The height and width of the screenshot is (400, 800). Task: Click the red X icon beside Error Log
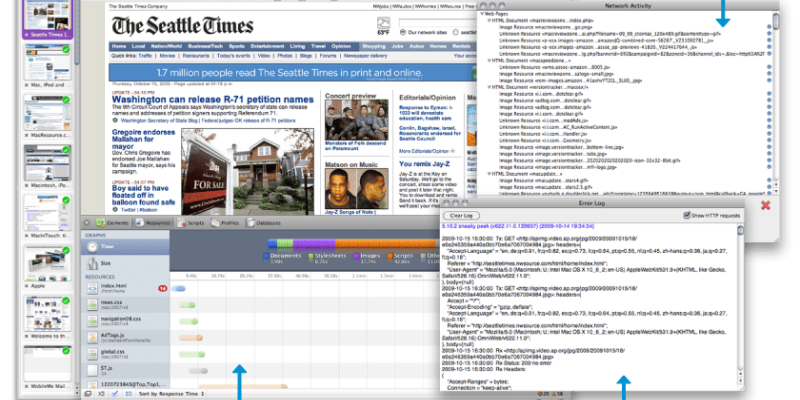(x=766, y=205)
